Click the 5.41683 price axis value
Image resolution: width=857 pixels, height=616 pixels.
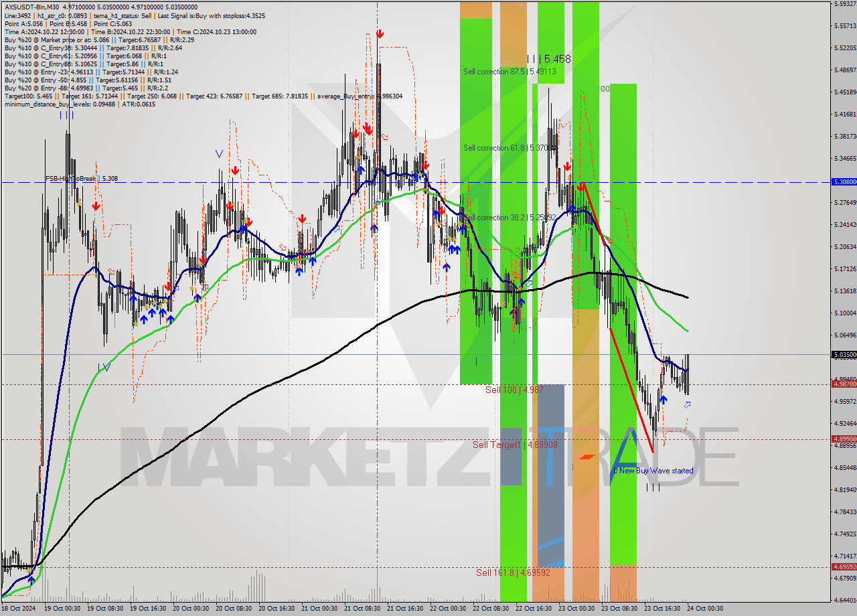coord(845,114)
